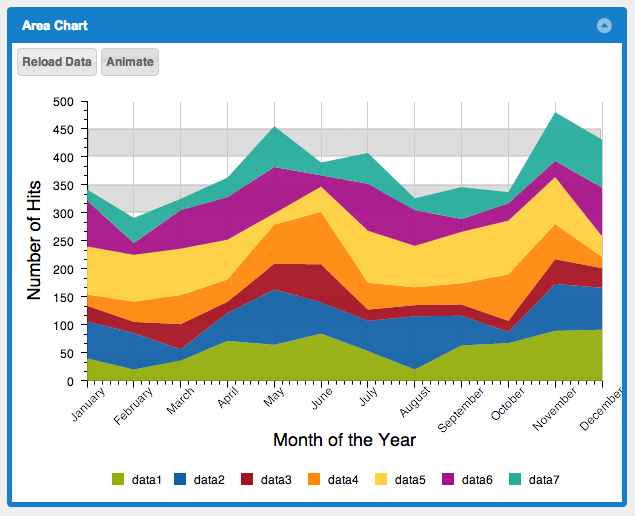Click the orange data4 legend swatch
Viewport: 635px width, 516px height.
click(316, 480)
